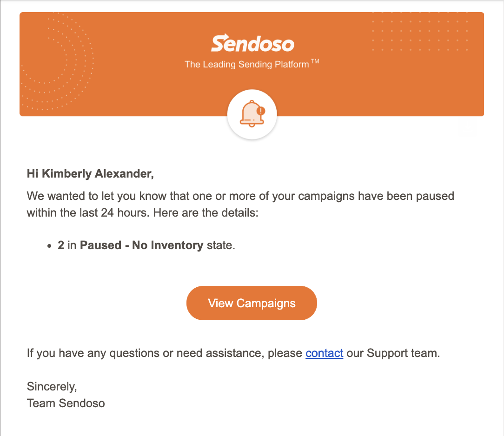Click the exclamation badge on the bell

click(x=261, y=111)
